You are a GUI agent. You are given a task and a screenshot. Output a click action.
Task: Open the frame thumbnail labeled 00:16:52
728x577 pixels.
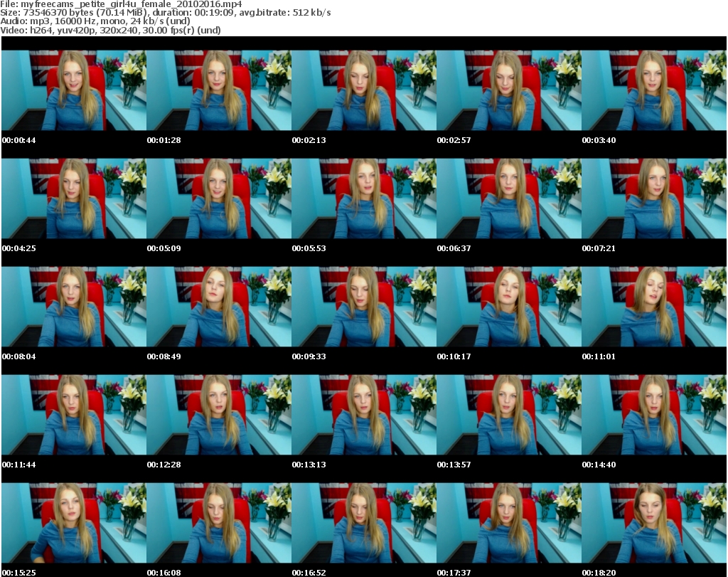tap(364, 523)
